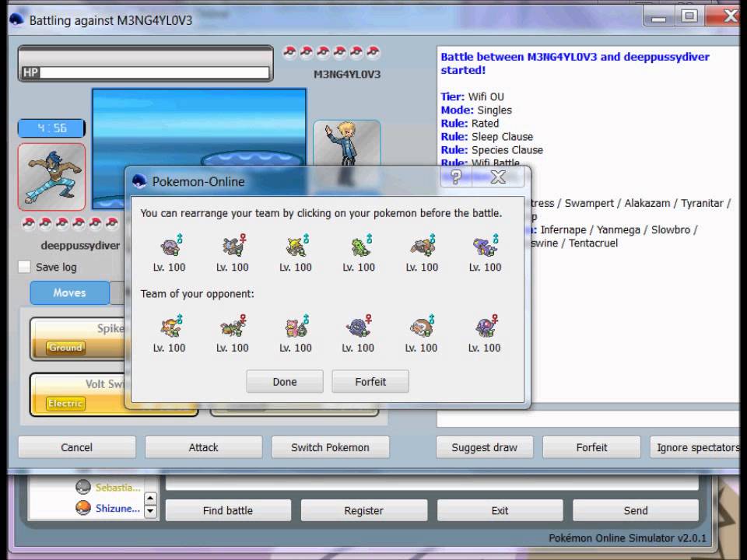This screenshot has height=560, width=747.
Task: Click the Switch Pokemon button
Action: click(x=330, y=447)
